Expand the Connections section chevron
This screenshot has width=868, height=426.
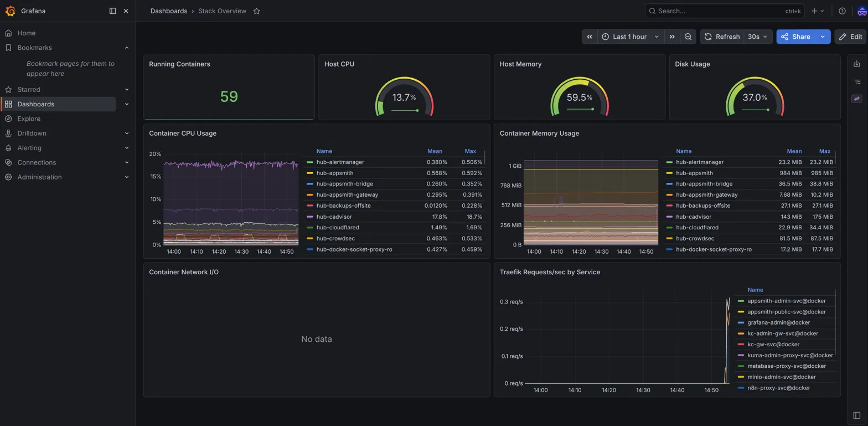click(x=127, y=162)
